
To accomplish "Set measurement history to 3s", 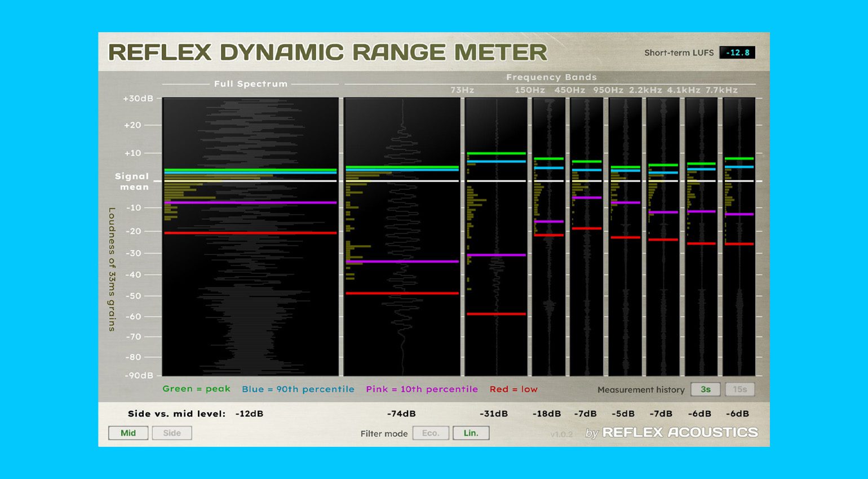I will coord(705,389).
